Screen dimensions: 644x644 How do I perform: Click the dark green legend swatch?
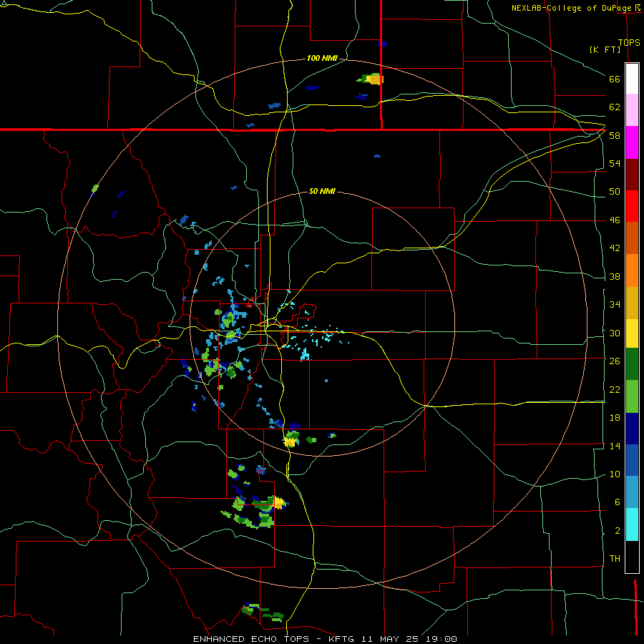click(x=632, y=364)
